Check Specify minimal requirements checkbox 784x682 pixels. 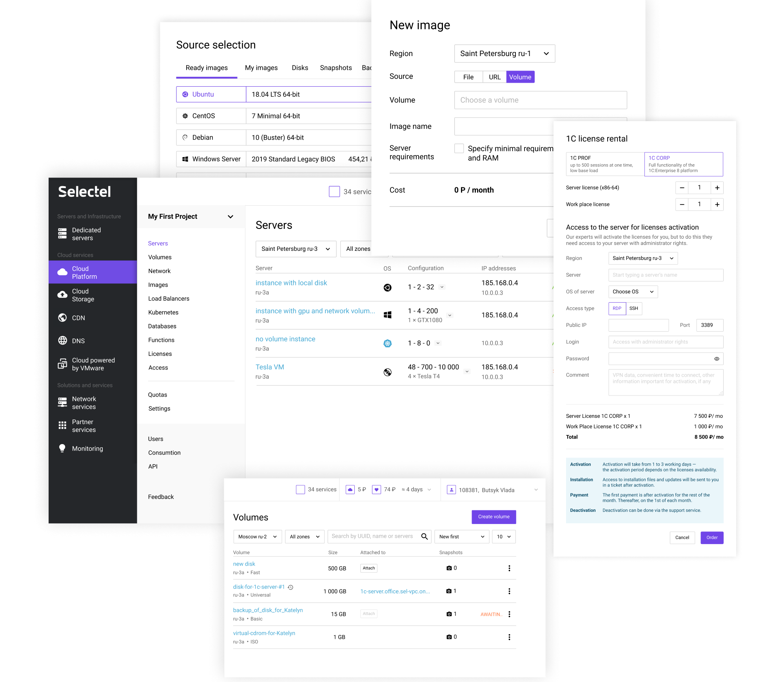point(459,149)
